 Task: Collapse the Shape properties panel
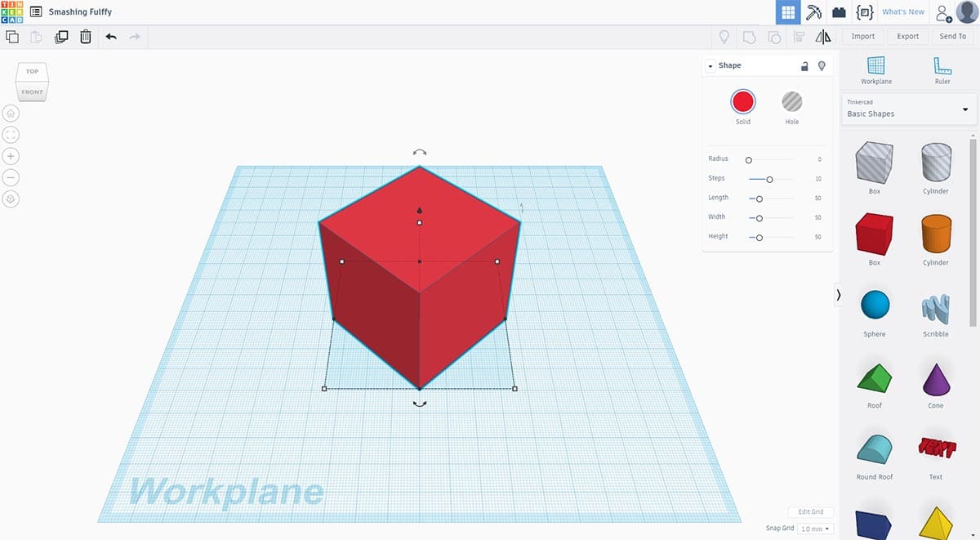click(710, 66)
